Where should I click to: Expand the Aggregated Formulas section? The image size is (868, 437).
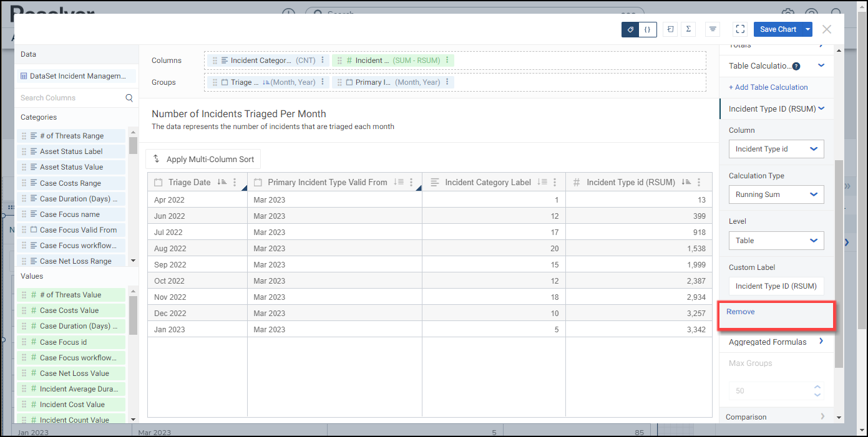click(821, 342)
